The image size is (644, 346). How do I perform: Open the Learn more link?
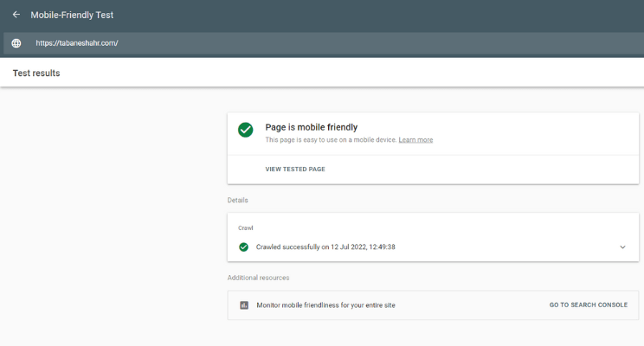[x=415, y=140]
